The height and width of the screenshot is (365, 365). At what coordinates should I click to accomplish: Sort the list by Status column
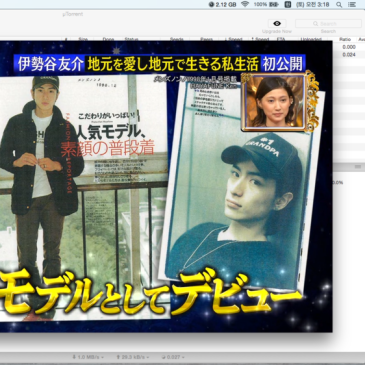(131, 39)
